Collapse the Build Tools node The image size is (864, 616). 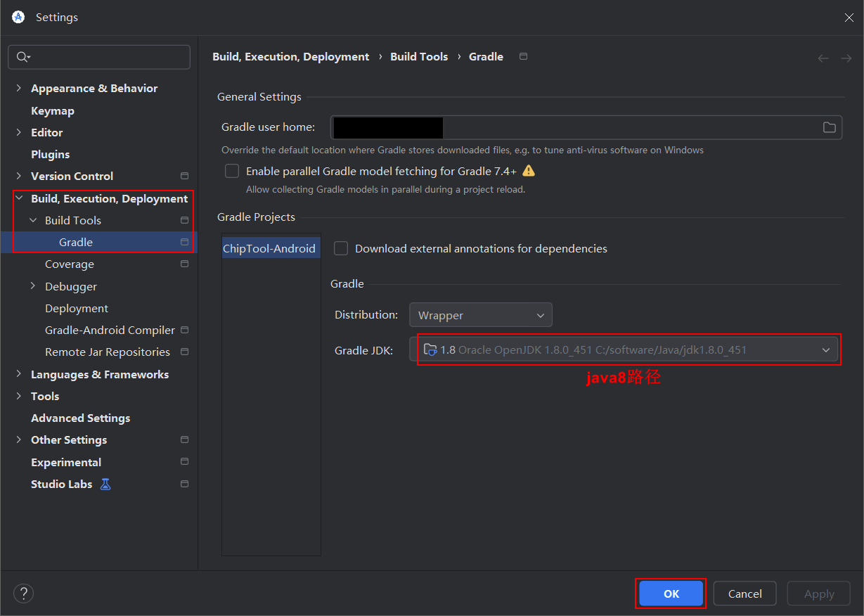click(33, 220)
